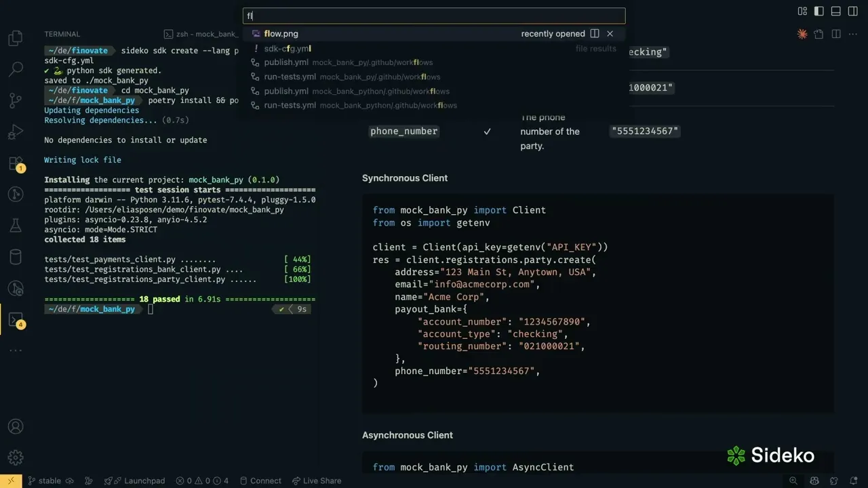868x488 pixels.
Task: Start Live Share from status bar
Action: pyautogui.click(x=316, y=481)
